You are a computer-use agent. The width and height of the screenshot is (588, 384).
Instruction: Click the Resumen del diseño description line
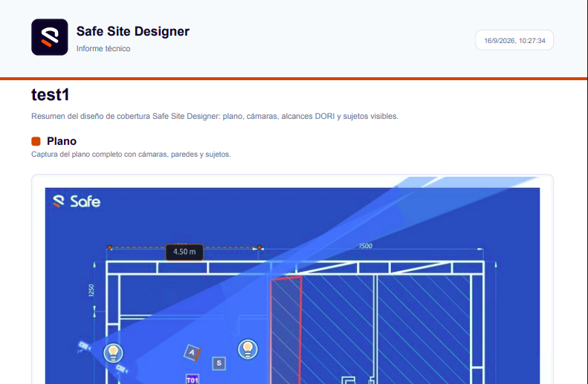(x=215, y=116)
